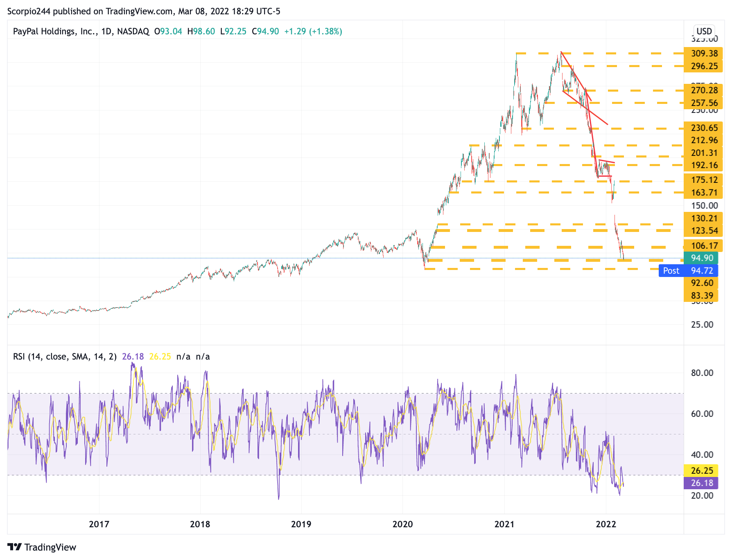This screenshot has height=560, width=732.
Task: Select the 192.16 price level label
Action: click(704, 165)
